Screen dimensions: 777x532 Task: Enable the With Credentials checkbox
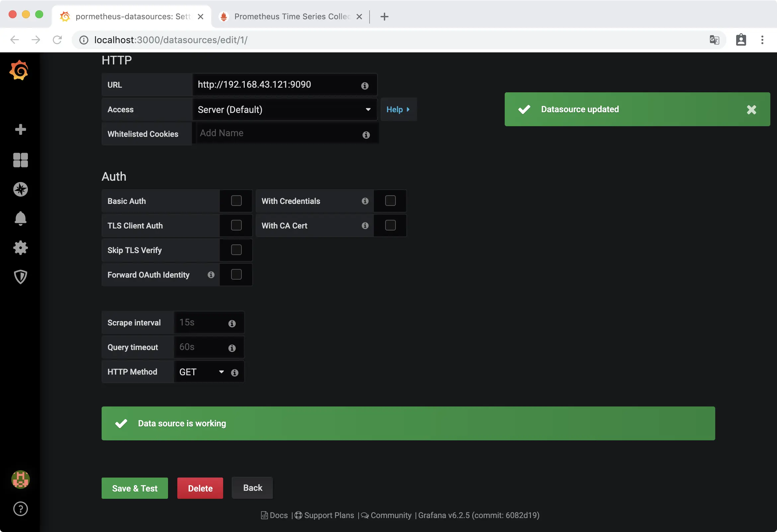point(390,201)
